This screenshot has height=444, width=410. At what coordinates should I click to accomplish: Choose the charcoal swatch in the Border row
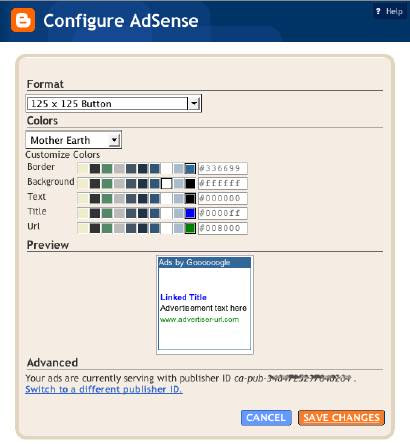pyautogui.click(x=95, y=168)
